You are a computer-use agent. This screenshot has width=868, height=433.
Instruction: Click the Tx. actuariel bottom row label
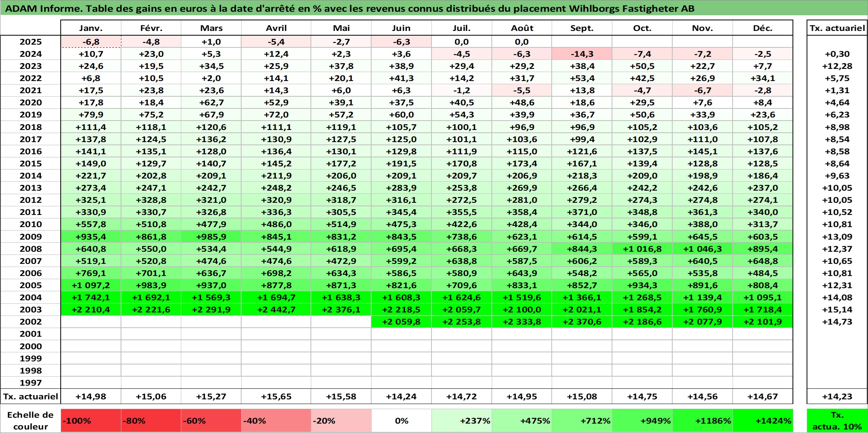(x=31, y=397)
